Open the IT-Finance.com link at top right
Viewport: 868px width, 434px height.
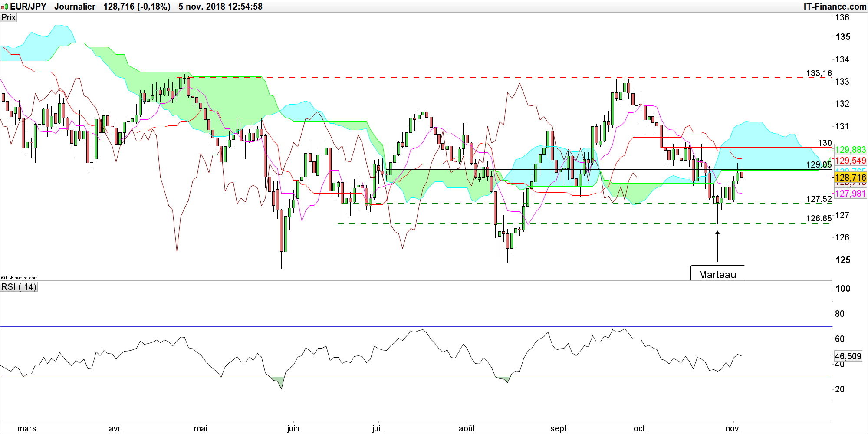835,7
